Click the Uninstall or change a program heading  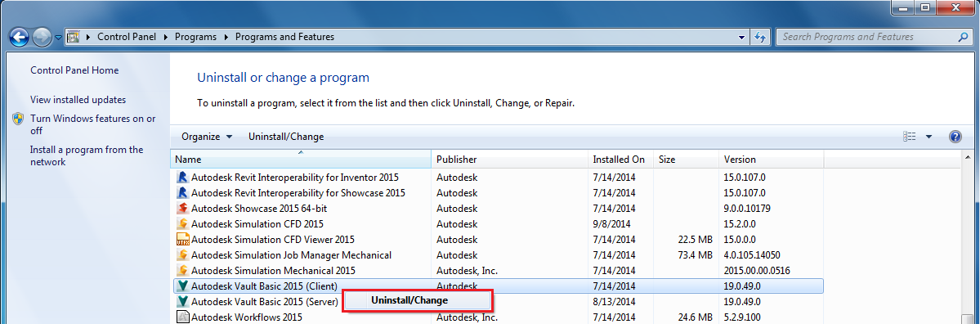point(283,78)
